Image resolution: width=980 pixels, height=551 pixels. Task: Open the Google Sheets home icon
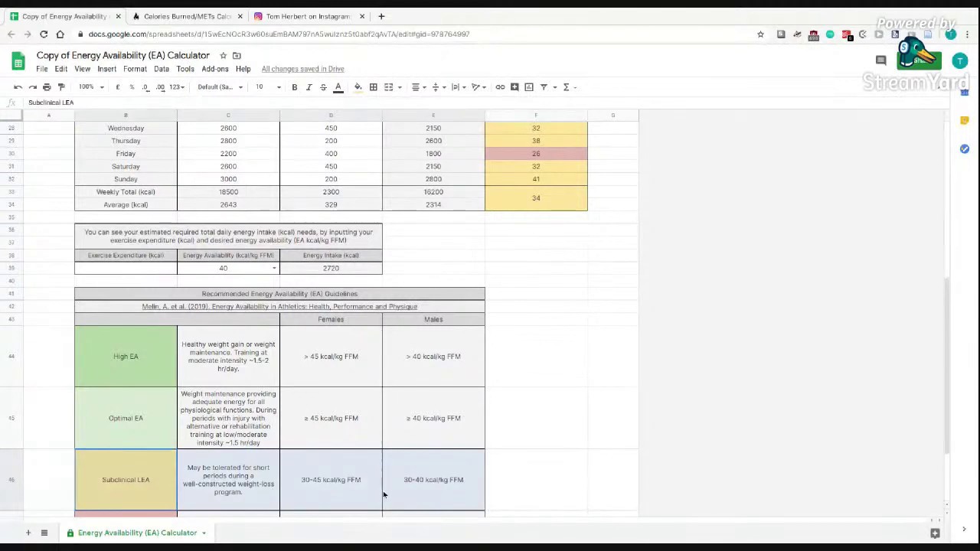click(18, 61)
